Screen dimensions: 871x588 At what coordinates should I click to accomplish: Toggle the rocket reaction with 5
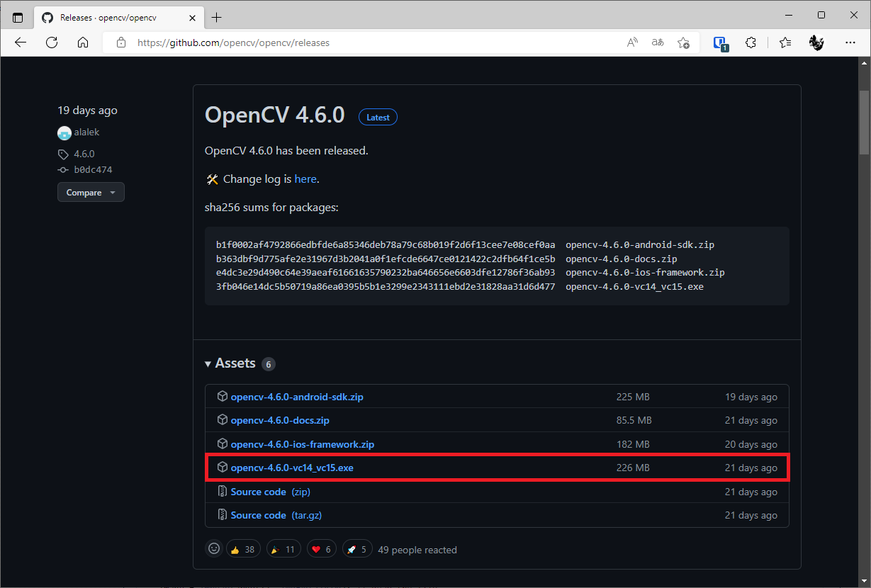coord(356,549)
